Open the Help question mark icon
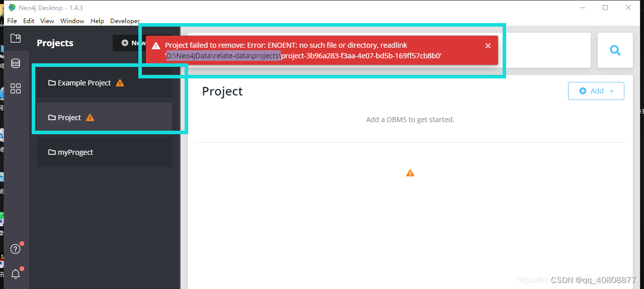644x289 pixels. [x=16, y=249]
